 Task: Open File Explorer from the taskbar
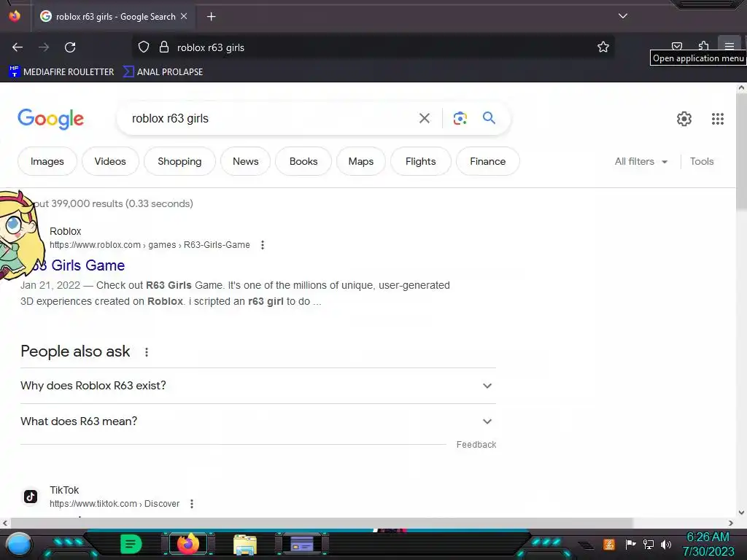click(245, 545)
